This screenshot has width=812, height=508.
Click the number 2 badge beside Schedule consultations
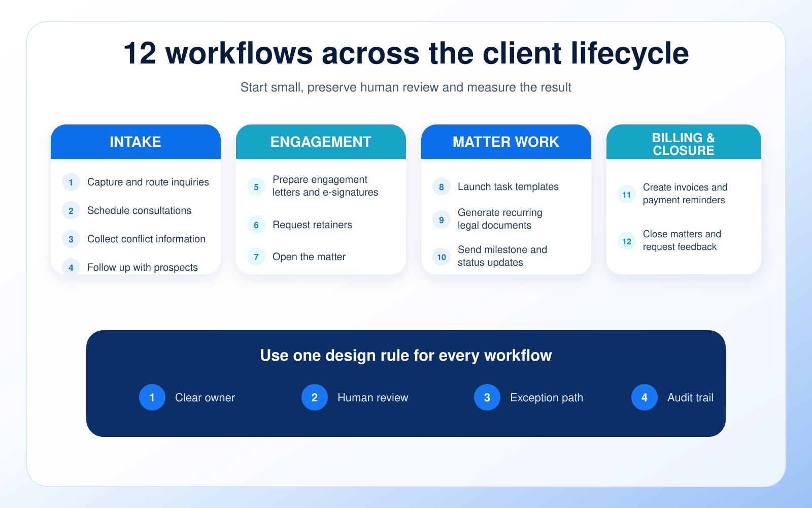pyautogui.click(x=71, y=210)
